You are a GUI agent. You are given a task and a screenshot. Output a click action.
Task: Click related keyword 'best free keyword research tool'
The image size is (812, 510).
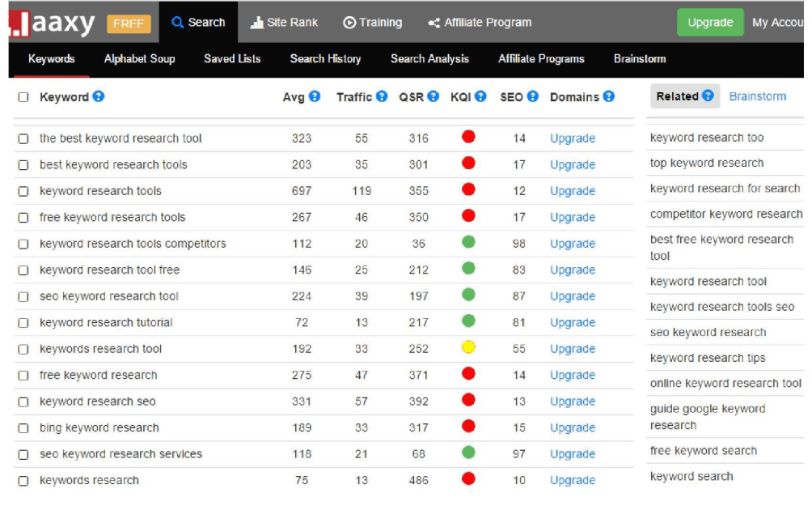click(721, 248)
